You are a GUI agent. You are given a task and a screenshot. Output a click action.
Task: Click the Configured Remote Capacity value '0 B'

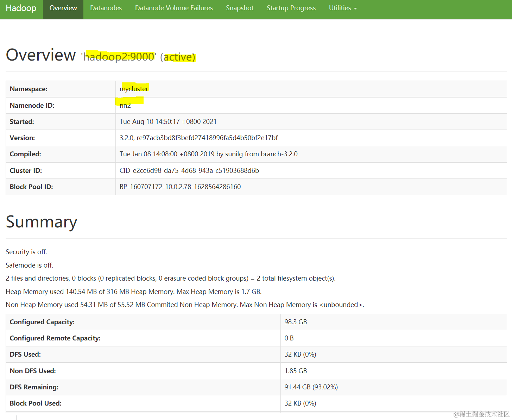click(289, 338)
